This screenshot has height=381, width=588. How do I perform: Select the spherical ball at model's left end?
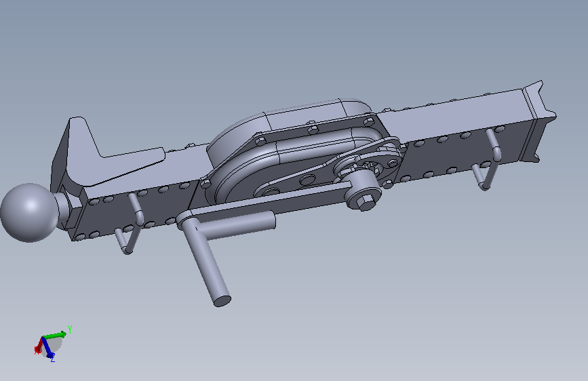click(30, 213)
